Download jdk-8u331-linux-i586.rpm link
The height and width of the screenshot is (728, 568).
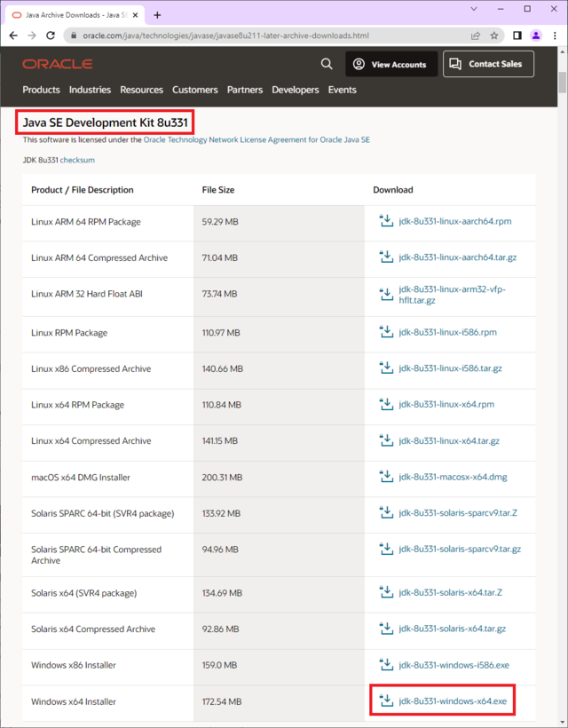(x=448, y=332)
